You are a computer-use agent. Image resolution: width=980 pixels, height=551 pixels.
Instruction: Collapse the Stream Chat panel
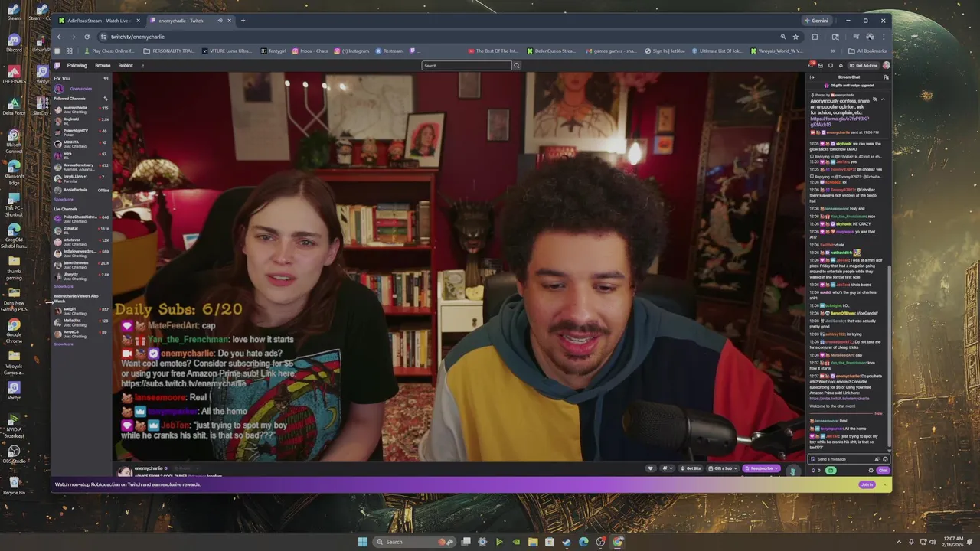pyautogui.click(x=812, y=77)
